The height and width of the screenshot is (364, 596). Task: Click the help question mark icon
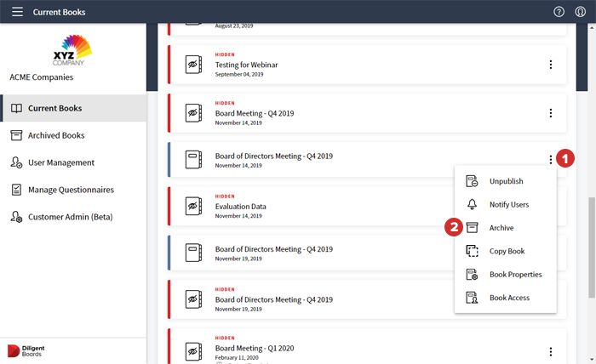(x=559, y=12)
